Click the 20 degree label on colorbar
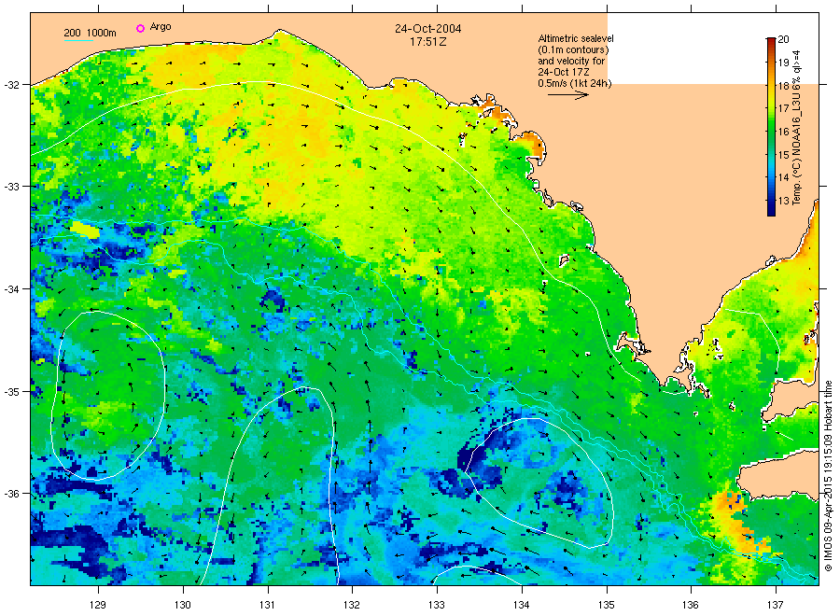The width and height of the screenshot is (840, 616). 783,39
